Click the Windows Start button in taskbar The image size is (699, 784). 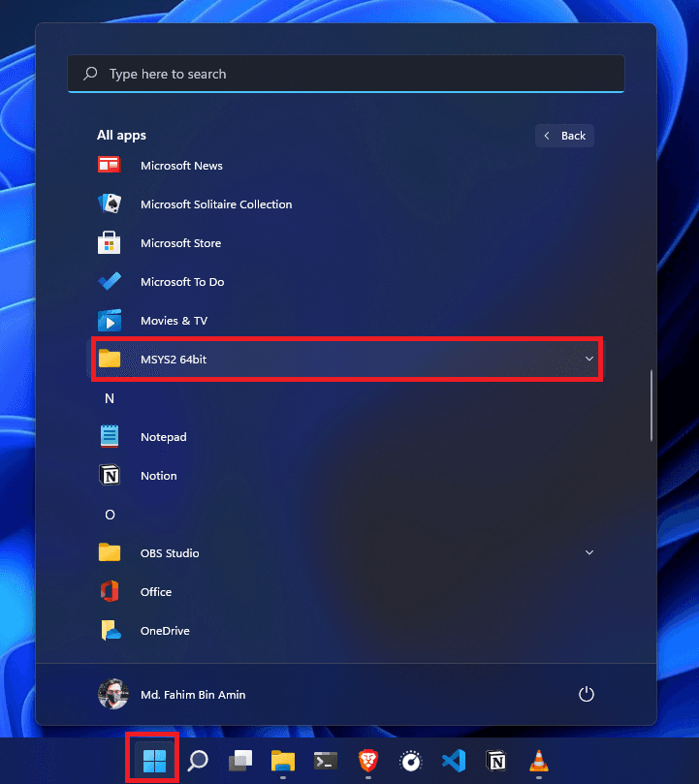(154, 761)
